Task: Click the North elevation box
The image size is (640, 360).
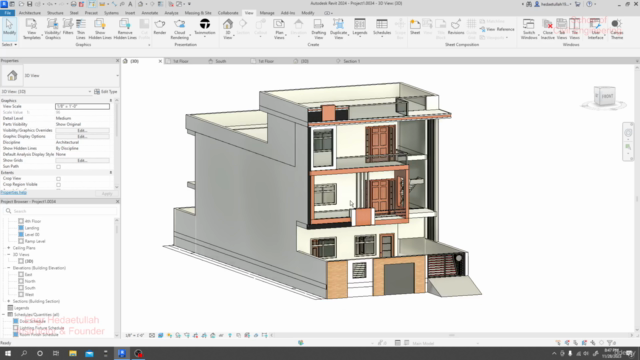Action: (x=21, y=281)
